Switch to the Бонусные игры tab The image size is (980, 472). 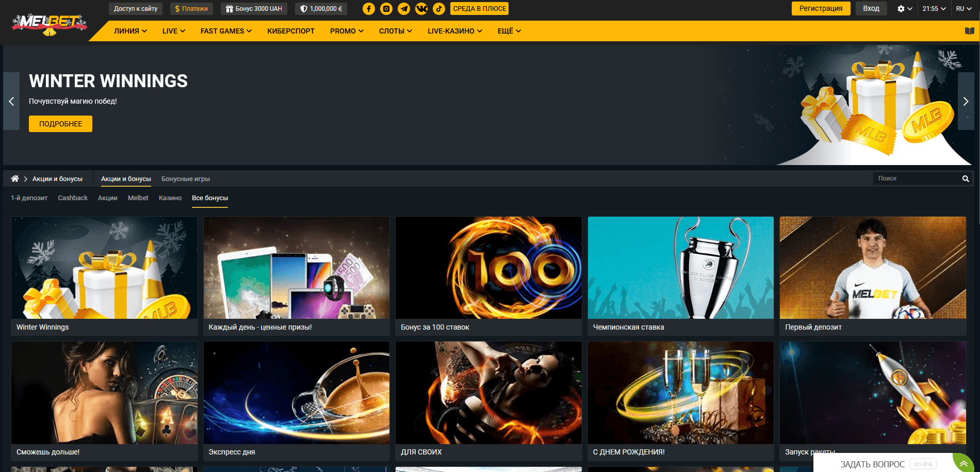[186, 179]
